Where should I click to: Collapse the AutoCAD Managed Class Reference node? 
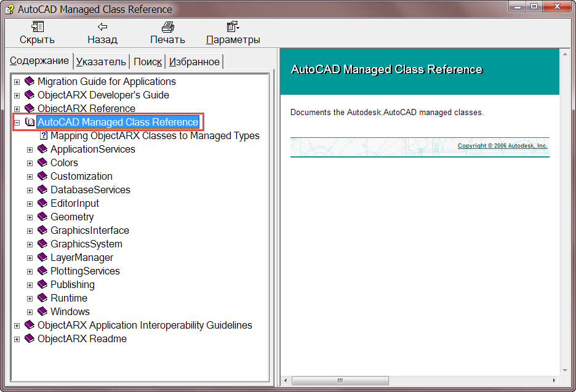click(17, 122)
